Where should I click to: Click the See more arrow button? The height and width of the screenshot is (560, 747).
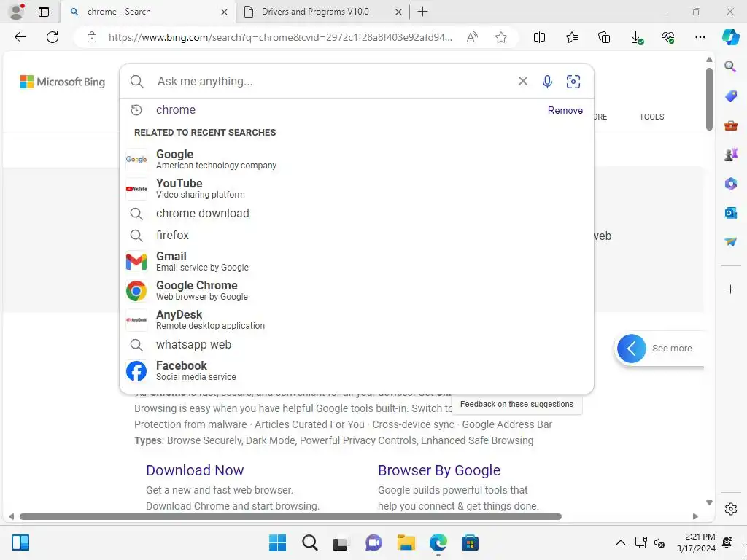631,349
